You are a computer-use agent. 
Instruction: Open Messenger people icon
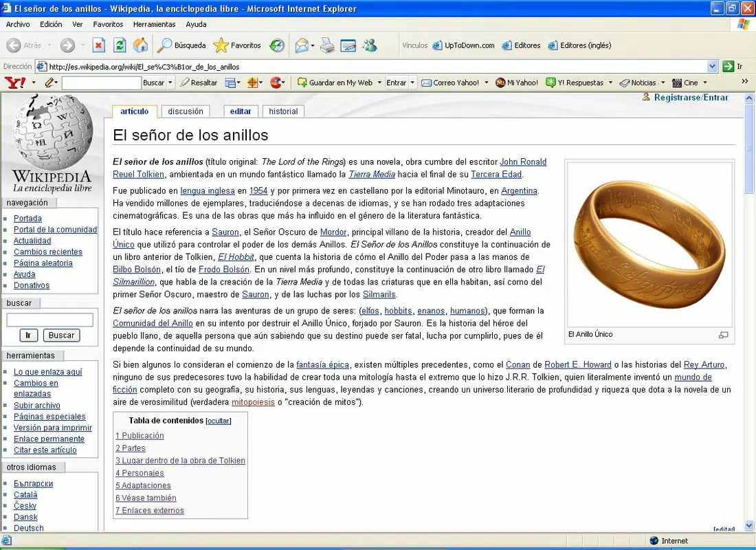370,45
